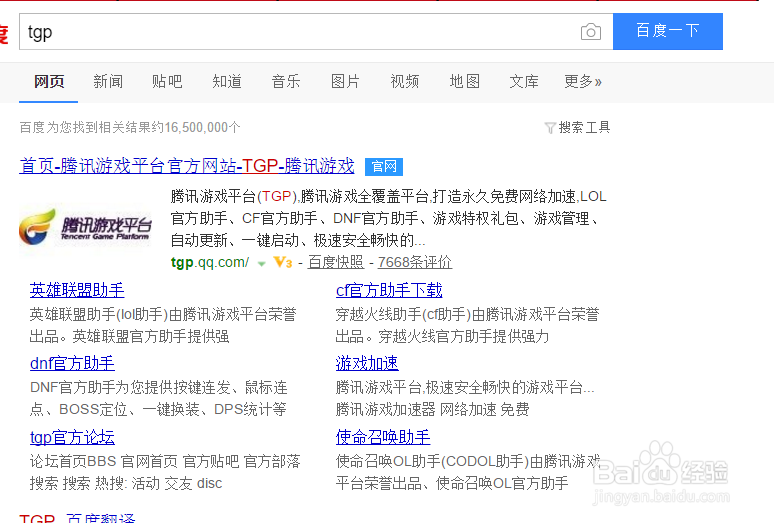Screen dimensions: 774x523
Task: Expand the 更多» menu
Action: (x=583, y=81)
